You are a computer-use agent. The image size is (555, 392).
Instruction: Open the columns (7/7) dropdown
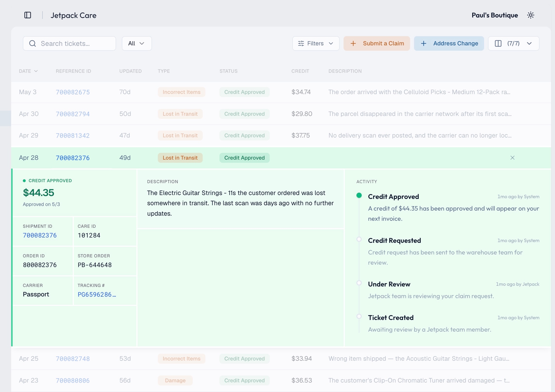coord(513,43)
